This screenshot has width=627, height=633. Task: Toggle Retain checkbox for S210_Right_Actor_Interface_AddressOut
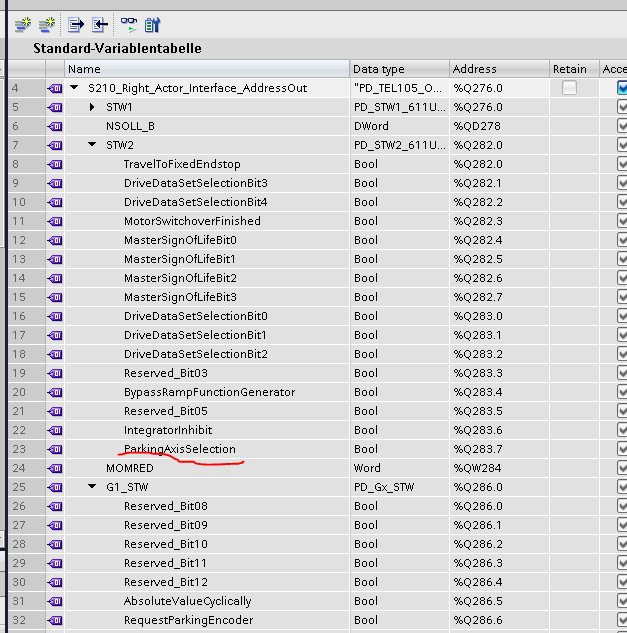[x=569, y=88]
